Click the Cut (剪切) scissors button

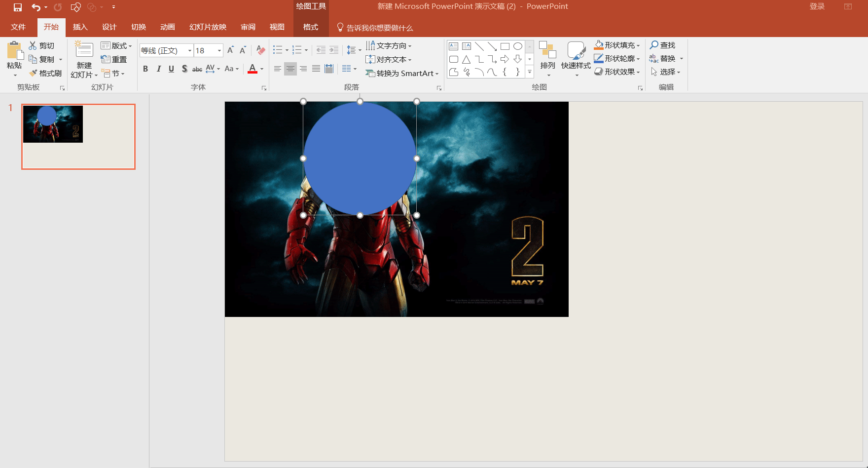click(41, 45)
